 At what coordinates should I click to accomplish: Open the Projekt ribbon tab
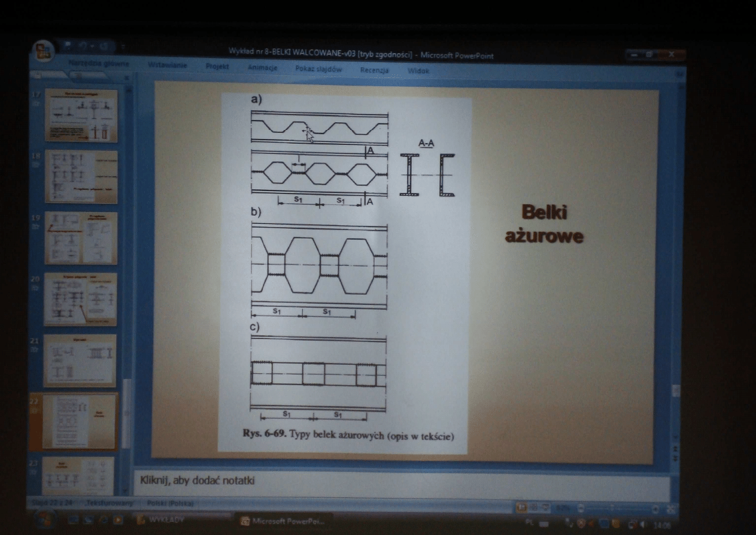click(x=217, y=67)
